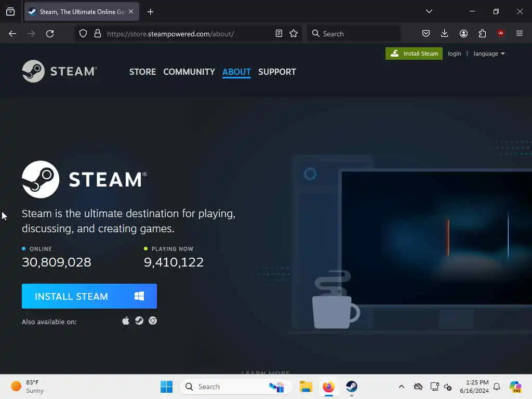Open the notifications bell icon
This screenshot has width=532, height=399.
(497, 387)
